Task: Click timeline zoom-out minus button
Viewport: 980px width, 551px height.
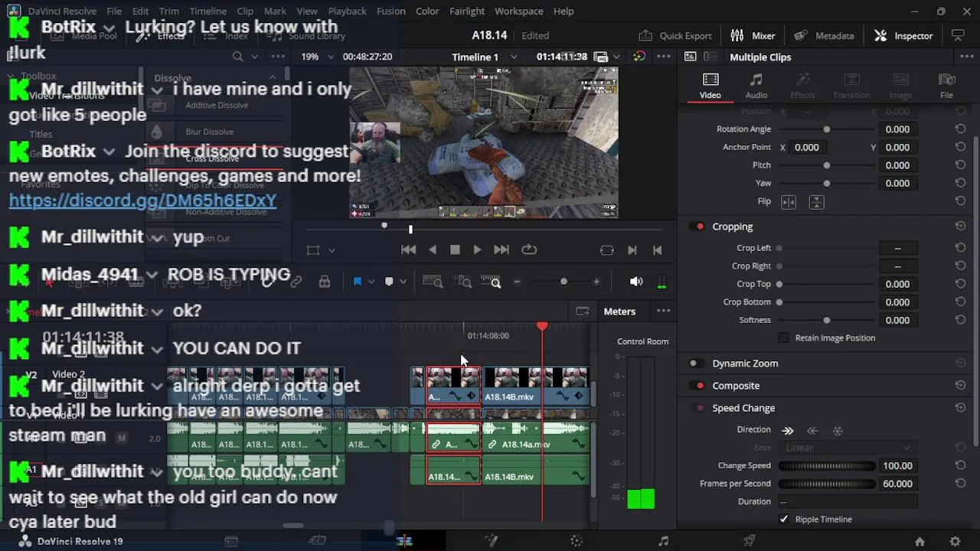Action: pyautogui.click(x=517, y=282)
